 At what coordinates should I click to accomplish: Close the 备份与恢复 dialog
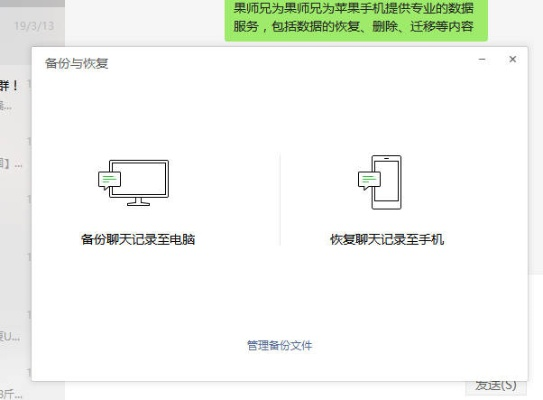513,60
